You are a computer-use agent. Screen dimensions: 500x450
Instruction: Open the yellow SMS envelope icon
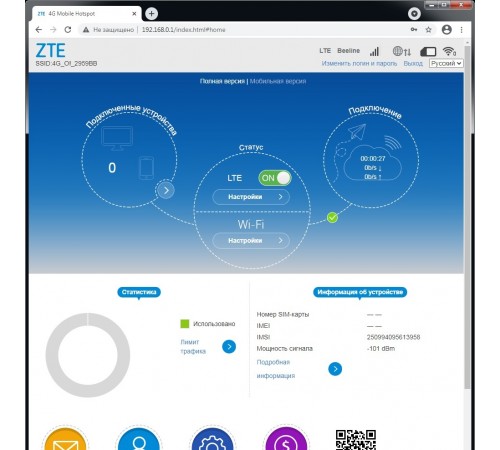[66, 439]
